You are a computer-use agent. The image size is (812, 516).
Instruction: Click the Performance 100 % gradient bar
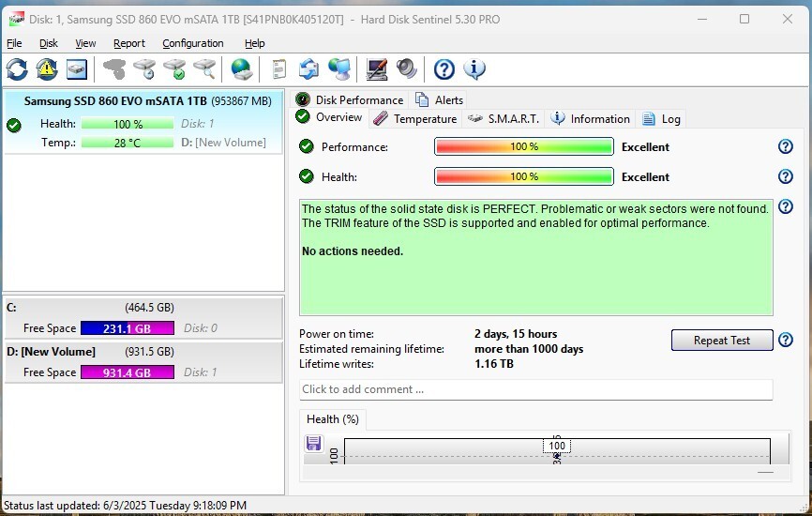(x=524, y=146)
